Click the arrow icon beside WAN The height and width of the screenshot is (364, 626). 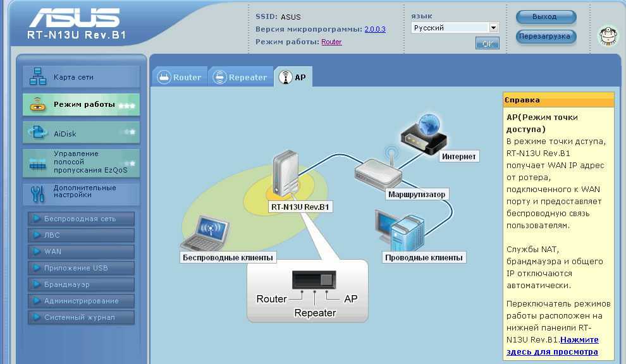37,251
